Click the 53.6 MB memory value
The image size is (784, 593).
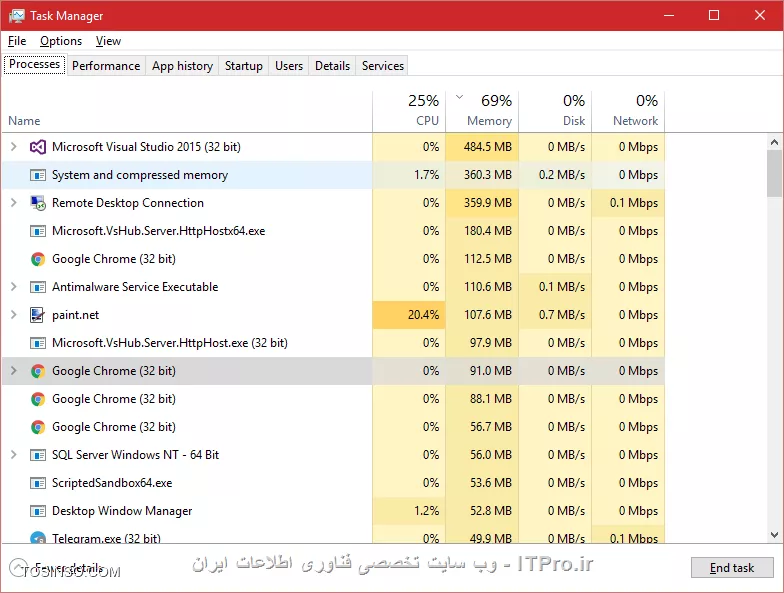point(491,483)
